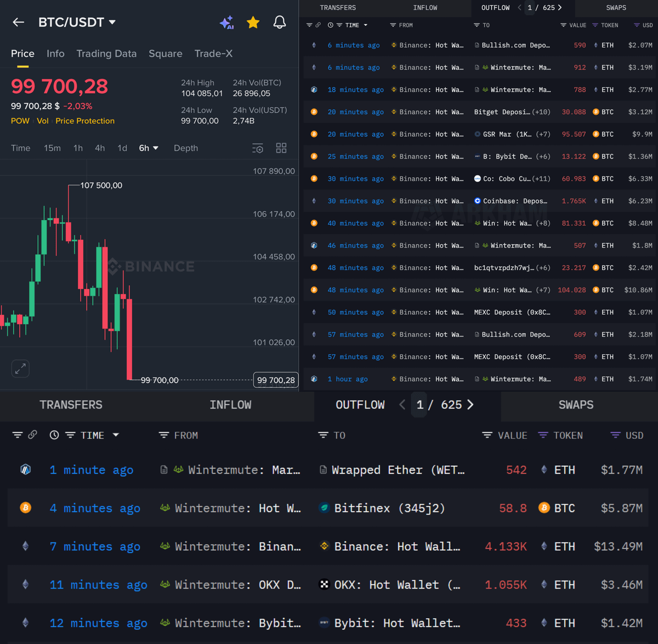Click the chart layout grid icon
This screenshot has width=658, height=644.
281,148
